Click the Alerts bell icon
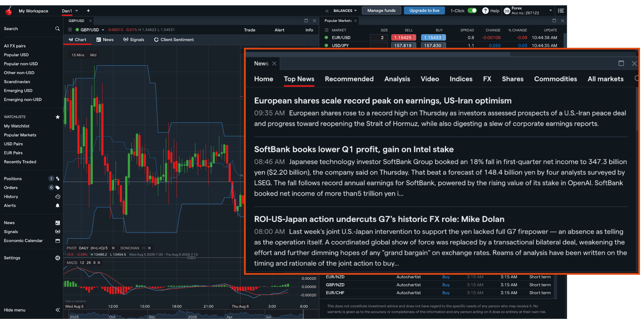644x319 pixels. coord(58,205)
